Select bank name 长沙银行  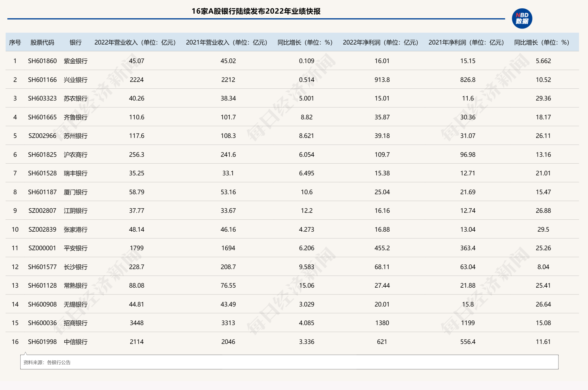[x=76, y=267]
